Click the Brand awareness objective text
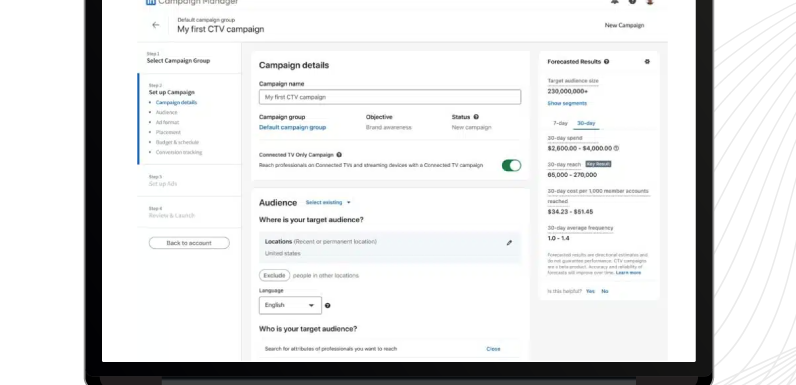This screenshot has width=796, height=385. pyautogui.click(x=389, y=127)
